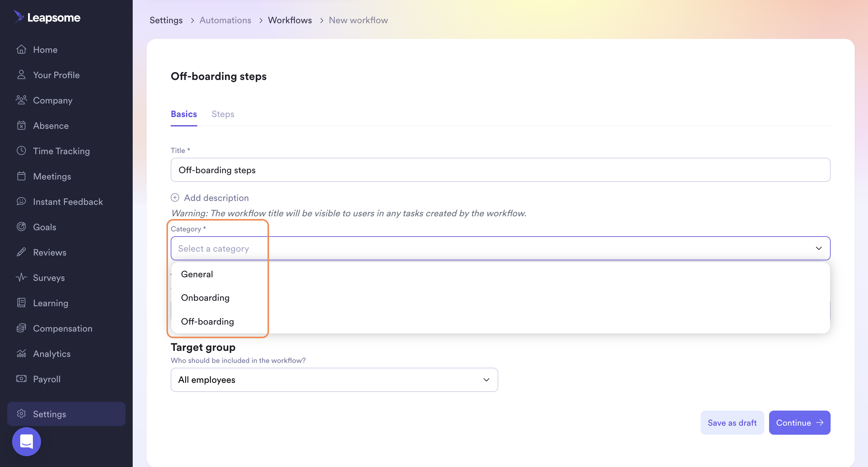Screen dimensions: 868x467
Task: Open Home via its house icon
Action: point(21,49)
